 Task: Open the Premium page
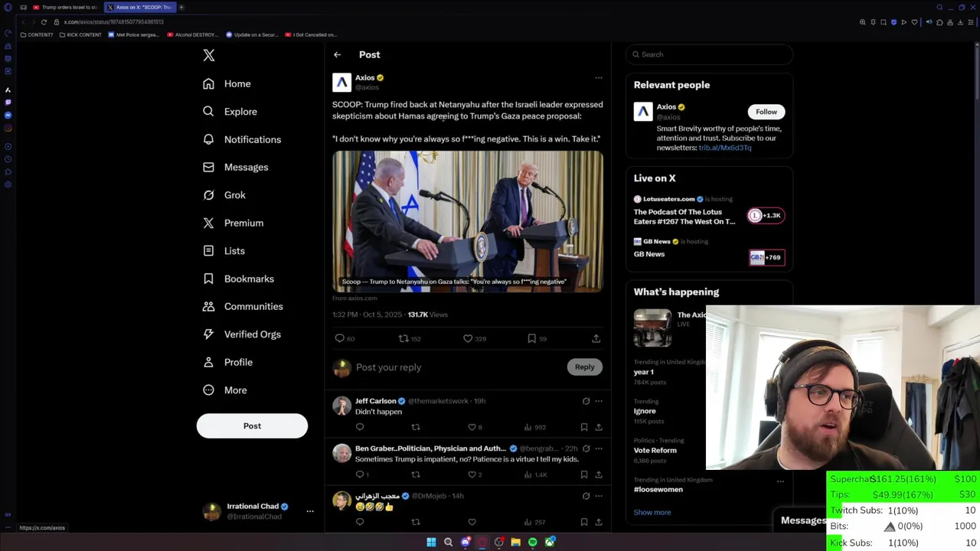233,223
